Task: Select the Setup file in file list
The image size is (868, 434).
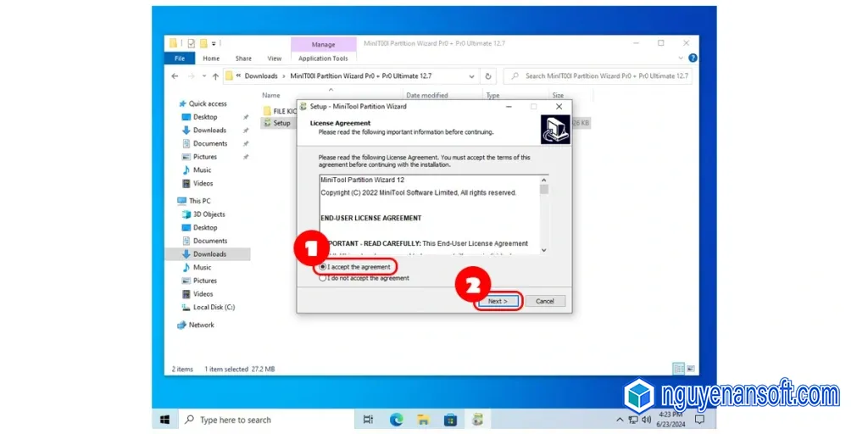Action: (277, 123)
